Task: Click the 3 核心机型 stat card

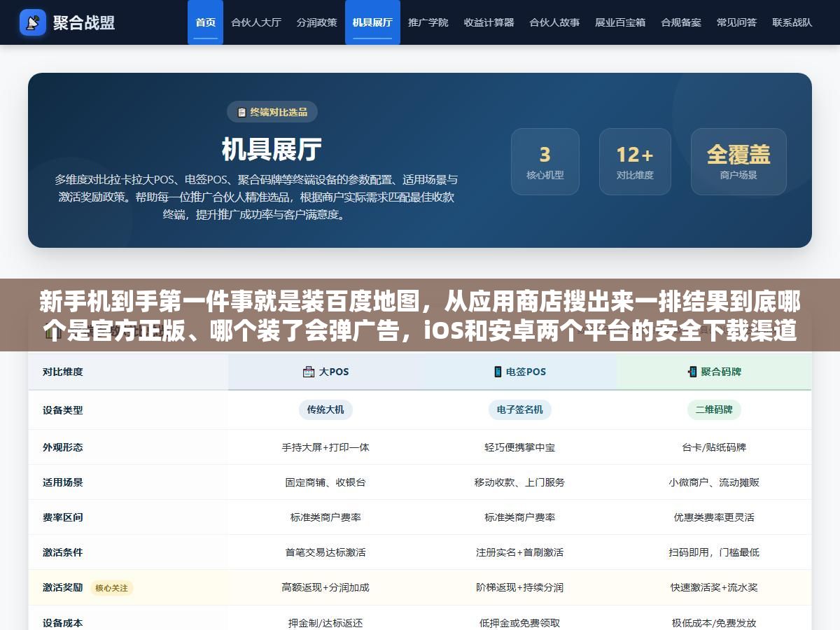Action: pos(545,162)
